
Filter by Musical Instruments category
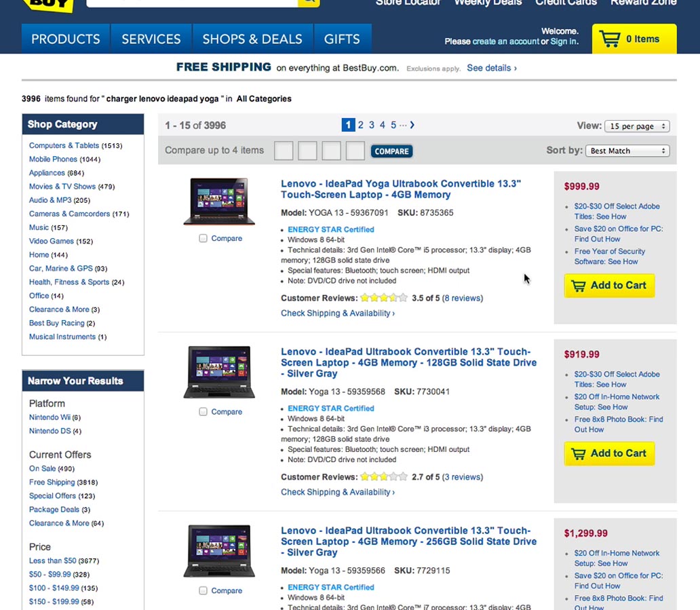(62, 337)
